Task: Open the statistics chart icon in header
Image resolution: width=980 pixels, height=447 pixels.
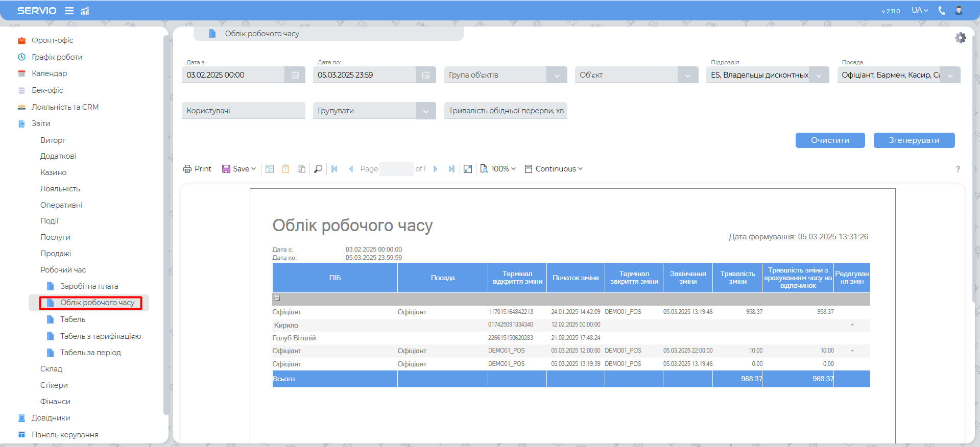Action: 85,11
